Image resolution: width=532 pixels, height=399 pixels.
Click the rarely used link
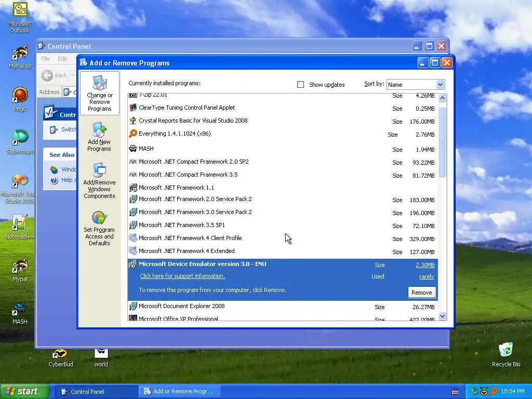427,276
